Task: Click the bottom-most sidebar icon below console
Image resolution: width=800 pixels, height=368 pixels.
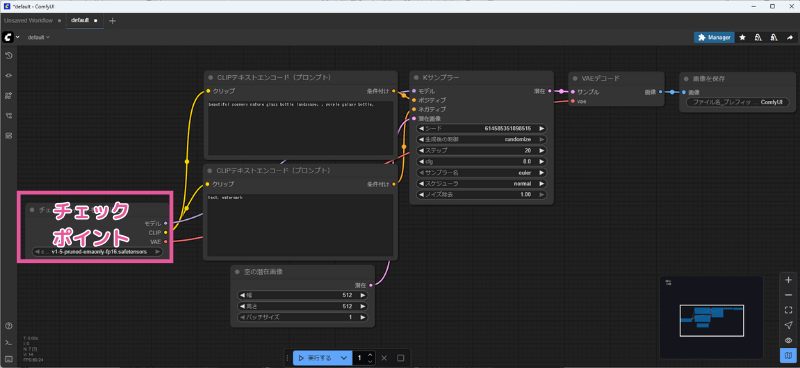Action: click(x=8, y=358)
